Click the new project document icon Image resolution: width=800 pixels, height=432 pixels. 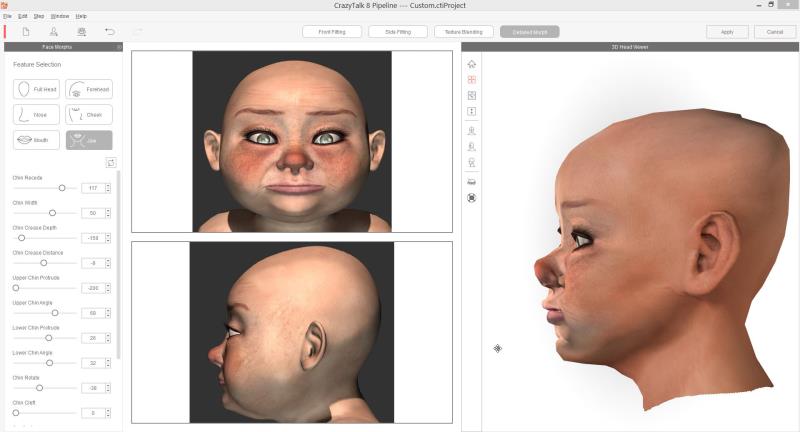pos(25,32)
